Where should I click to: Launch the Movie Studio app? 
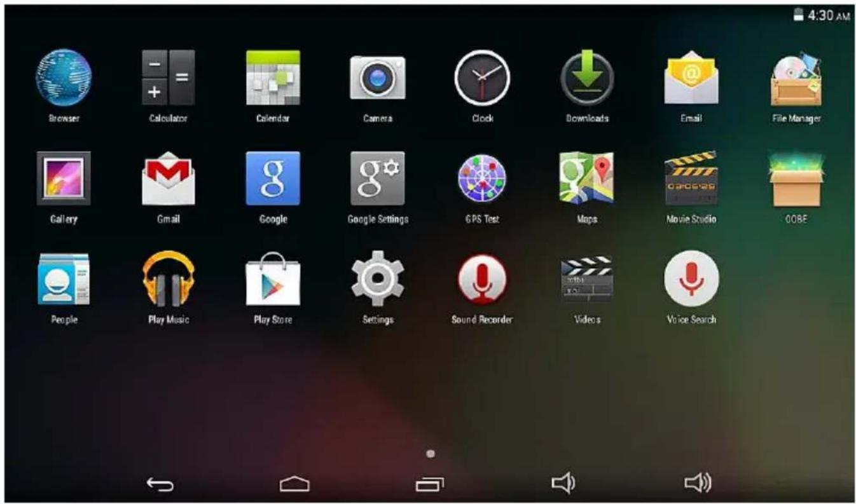(691, 178)
